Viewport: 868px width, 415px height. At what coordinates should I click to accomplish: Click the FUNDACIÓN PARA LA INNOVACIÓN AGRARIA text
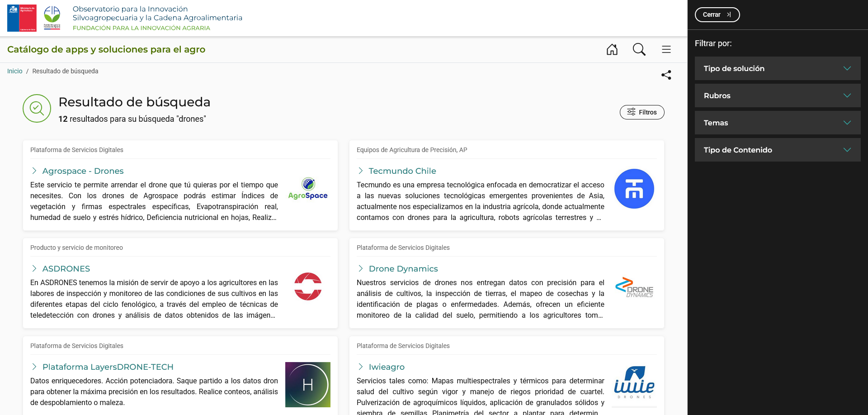click(142, 28)
